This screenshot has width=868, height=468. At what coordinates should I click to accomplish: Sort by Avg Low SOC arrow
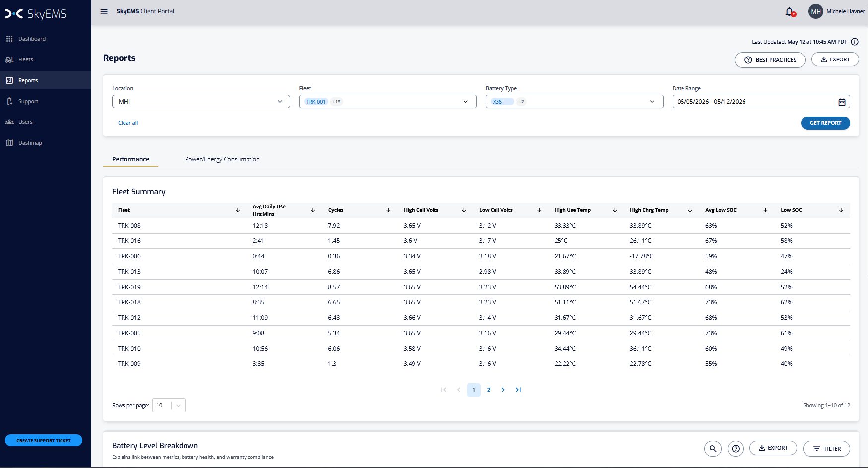[x=765, y=210]
